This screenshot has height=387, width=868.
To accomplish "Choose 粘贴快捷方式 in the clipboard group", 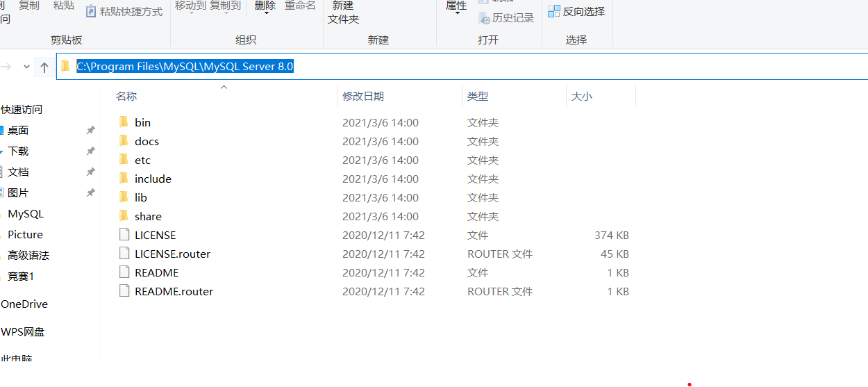I will 124,12.
